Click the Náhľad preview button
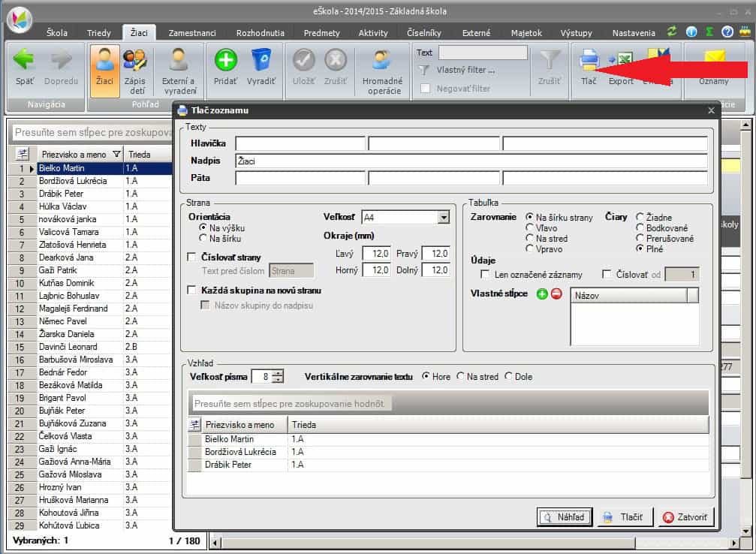This screenshot has width=756, height=554. 565,517
